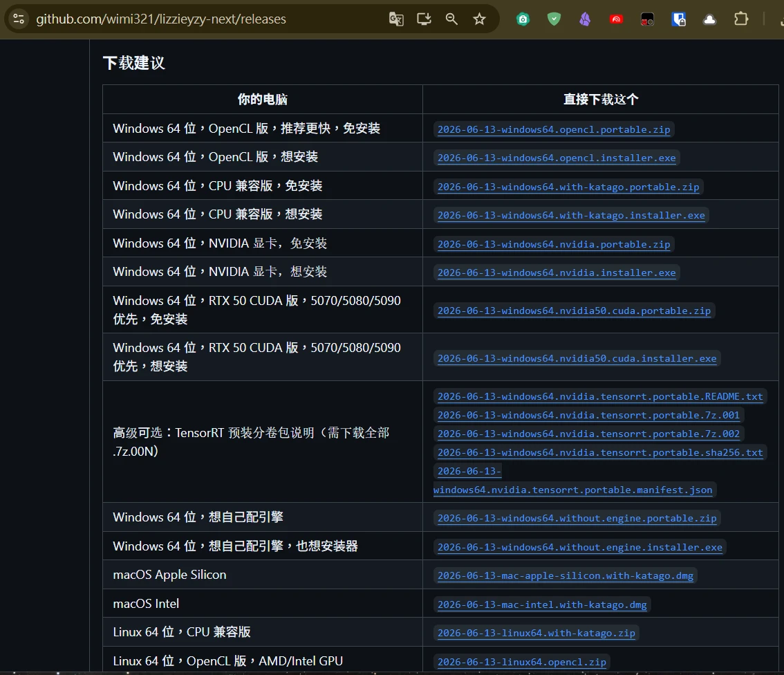The height and width of the screenshot is (675, 784).
Task: Download windows64.nvidia.portable.zip
Action: coord(554,245)
